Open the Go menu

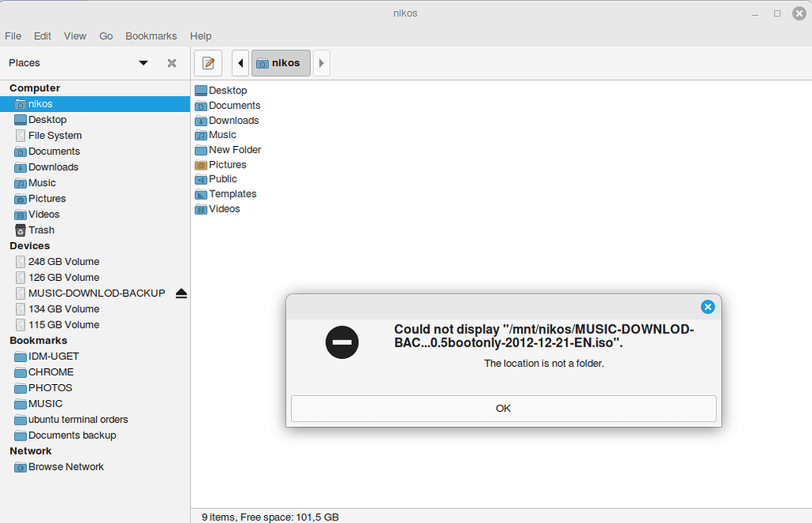pyautogui.click(x=106, y=36)
